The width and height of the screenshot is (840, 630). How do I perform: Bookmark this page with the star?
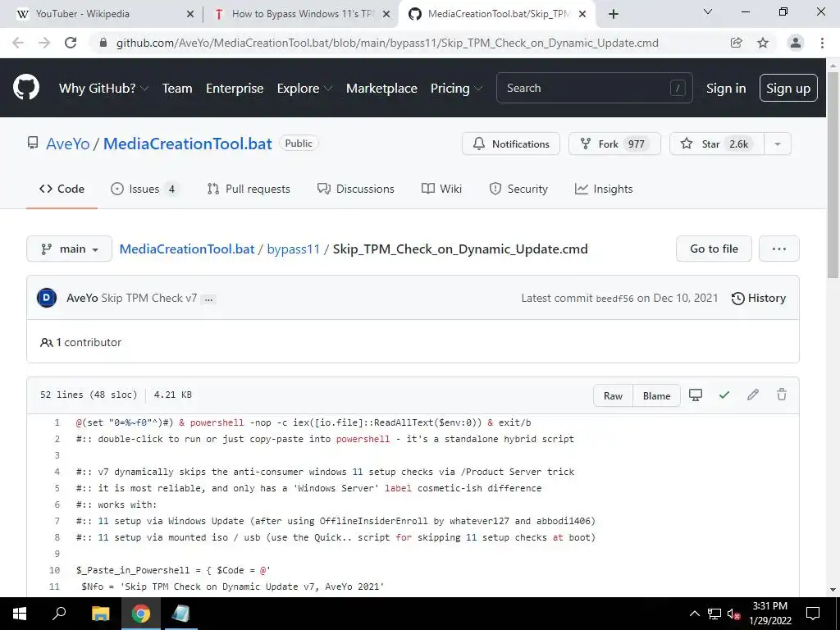point(763,43)
